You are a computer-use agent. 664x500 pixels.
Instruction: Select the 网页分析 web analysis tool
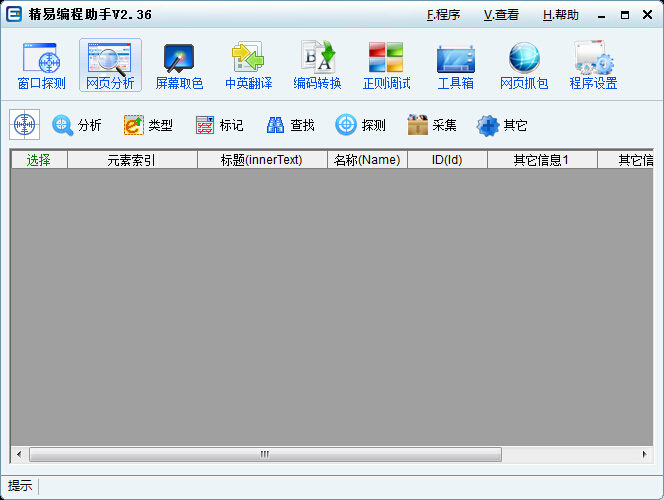tap(110, 65)
